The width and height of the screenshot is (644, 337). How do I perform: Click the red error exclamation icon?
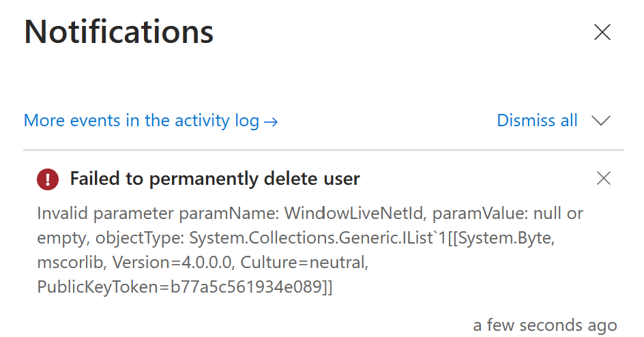tap(48, 179)
